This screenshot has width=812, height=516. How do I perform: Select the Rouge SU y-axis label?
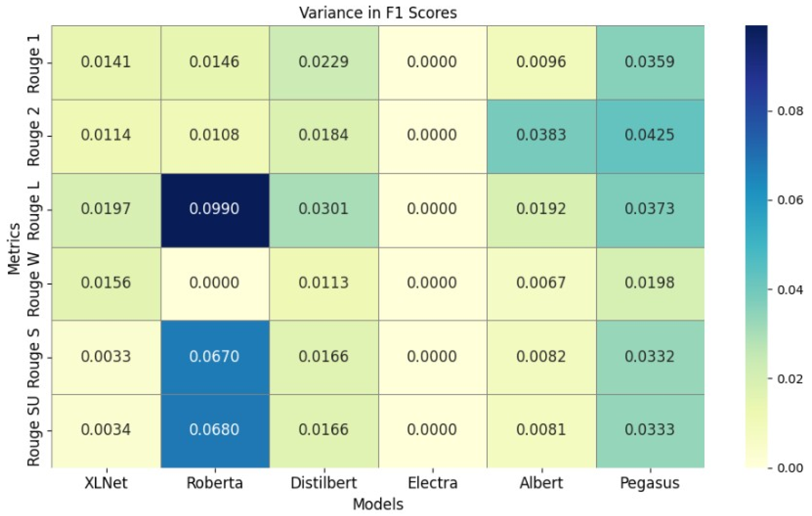click(x=34, y=431)
